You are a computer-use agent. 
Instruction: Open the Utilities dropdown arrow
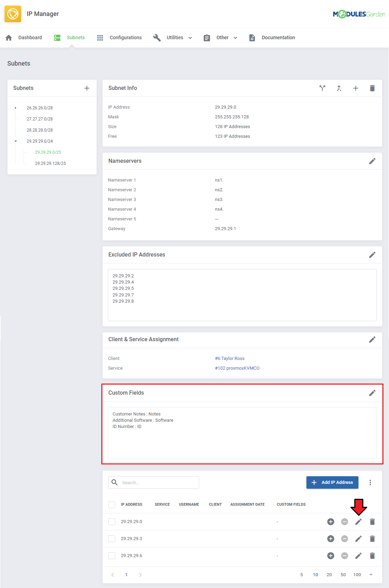(x=190, y=38)
